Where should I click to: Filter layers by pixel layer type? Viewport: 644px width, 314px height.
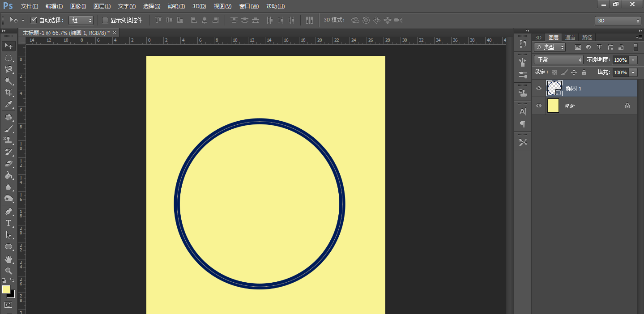coord(578,47)
